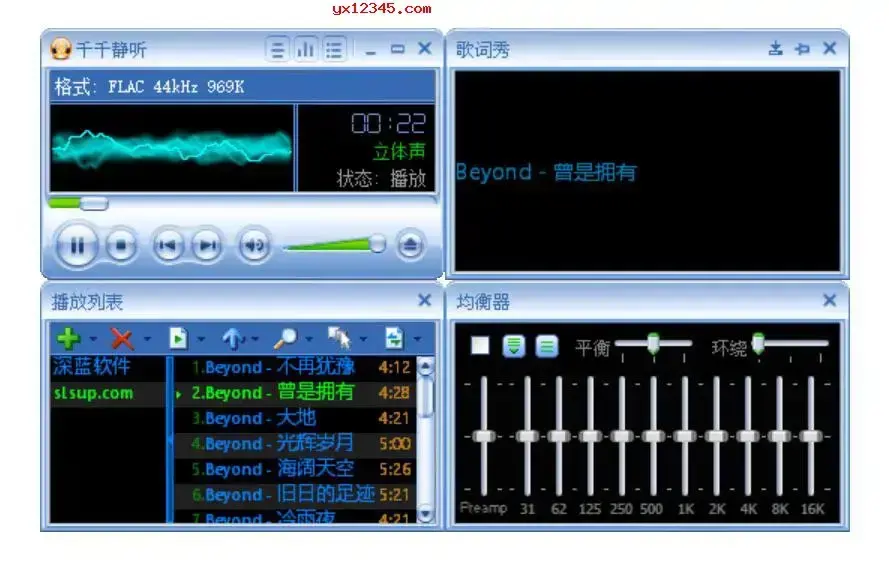Skip to the next track
Screen dimensions: 889x561
[x=207, y=245]
